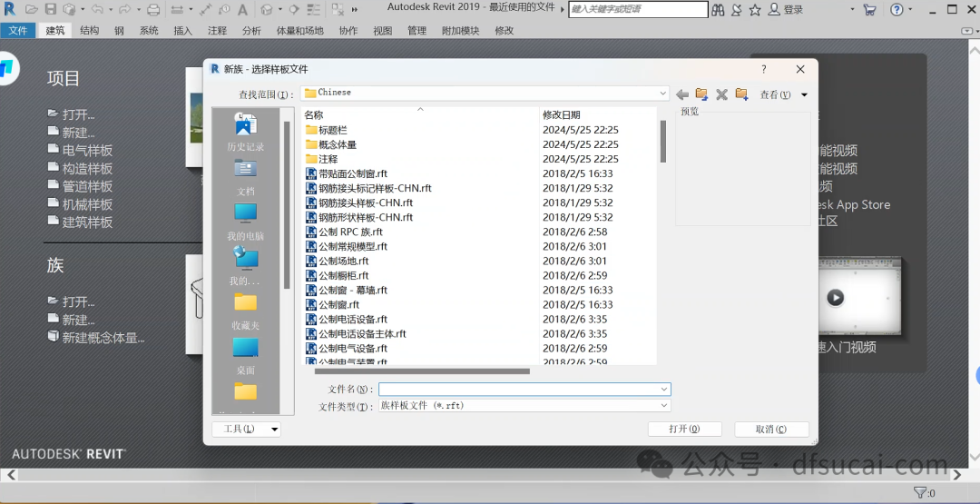
Task: Open the Help question mark icon
Action: pos(897,9)
